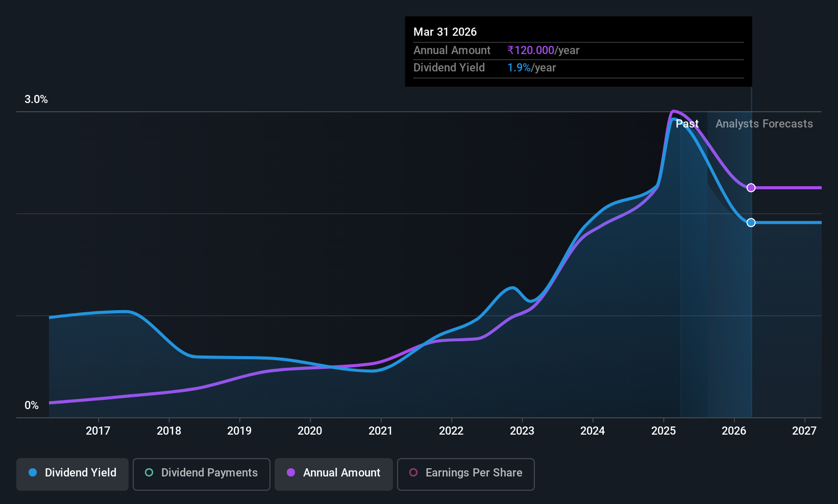Click the ₹120.000/year tooltip value

click(x=544, y=51)
